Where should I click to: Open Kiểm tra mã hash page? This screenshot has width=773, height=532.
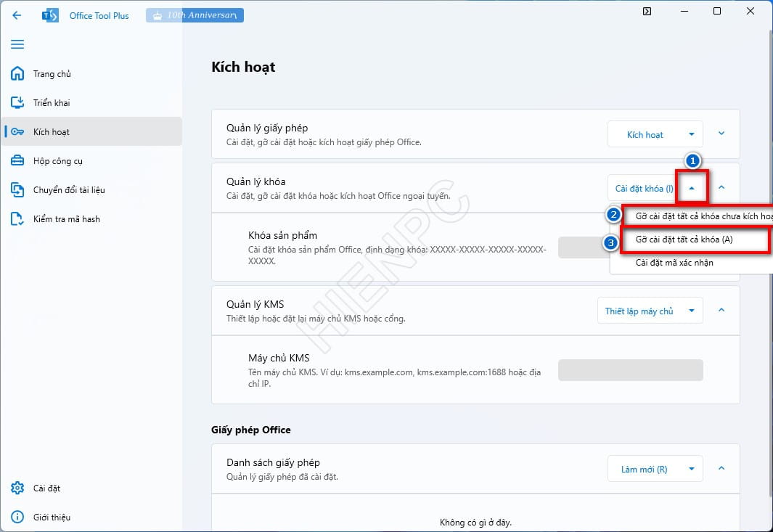91,219
